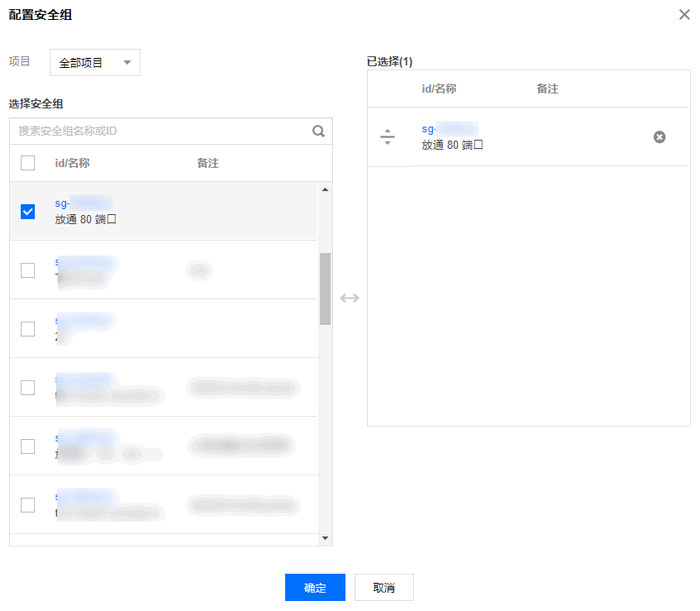The image size is (700, 611).
Task: Click the drag-sort handle of selected group
Action: [388, 137]
